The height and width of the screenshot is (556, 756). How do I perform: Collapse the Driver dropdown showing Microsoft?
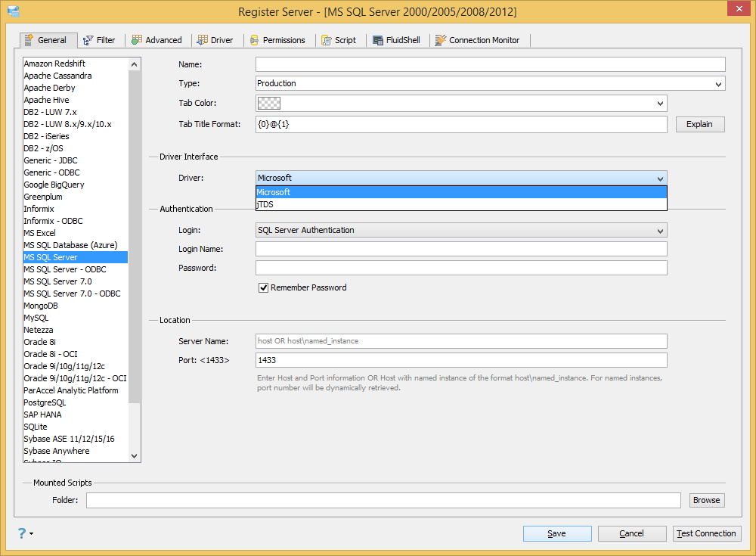[461, 178]
